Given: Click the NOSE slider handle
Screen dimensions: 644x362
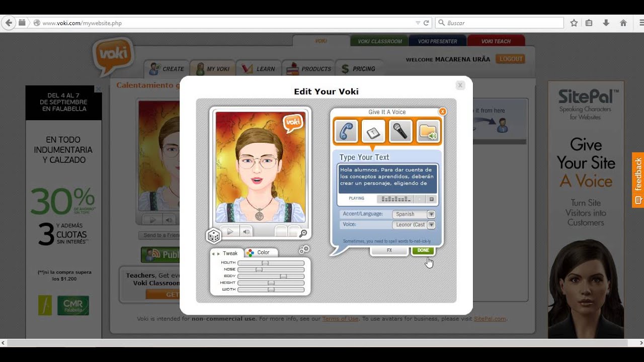Looking at the screenshot, I should click(259, 269).
